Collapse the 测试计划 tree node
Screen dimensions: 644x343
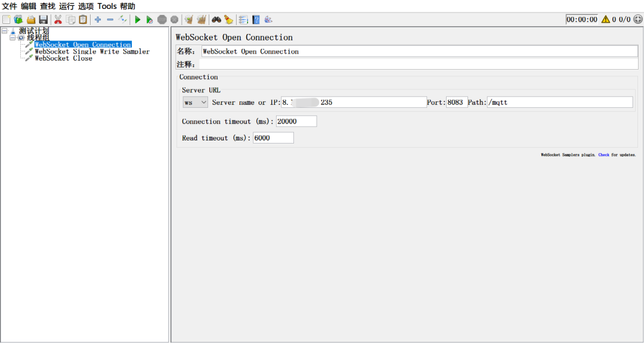5,30
